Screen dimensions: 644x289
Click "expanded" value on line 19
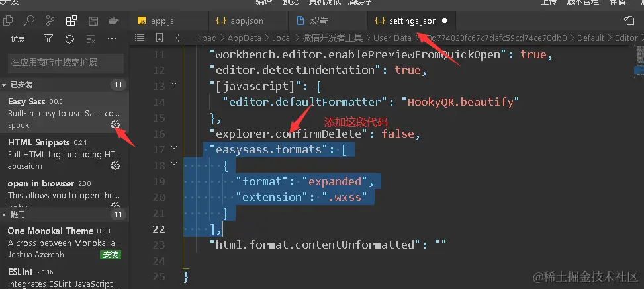335,181
